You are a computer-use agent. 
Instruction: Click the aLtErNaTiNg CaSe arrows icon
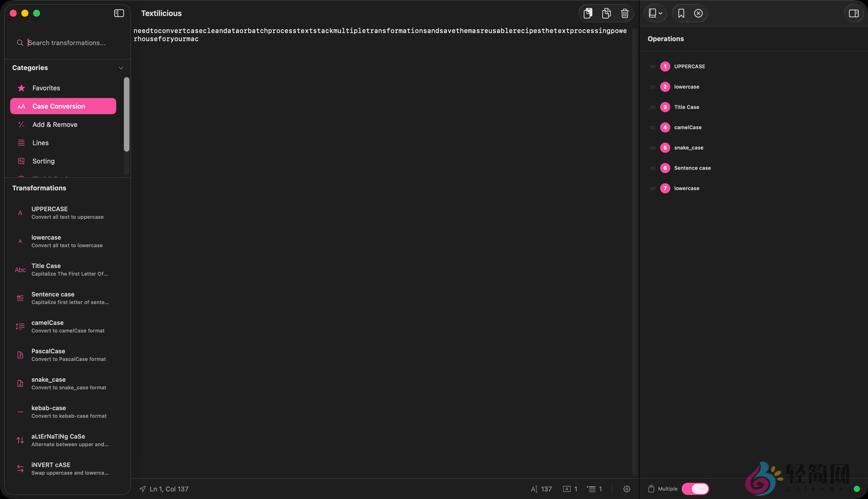click(x=20, y=440)
